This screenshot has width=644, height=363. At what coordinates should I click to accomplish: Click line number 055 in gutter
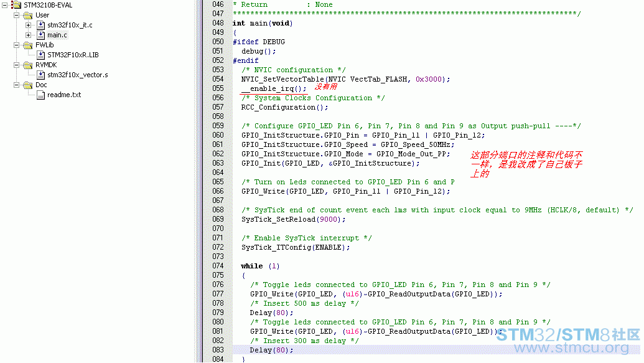pos(218,88)
